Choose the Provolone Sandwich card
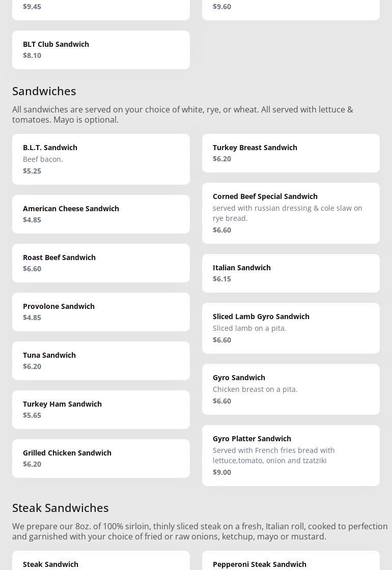The image size is (392, 570). pyautogui.click(x=101, y=311)
